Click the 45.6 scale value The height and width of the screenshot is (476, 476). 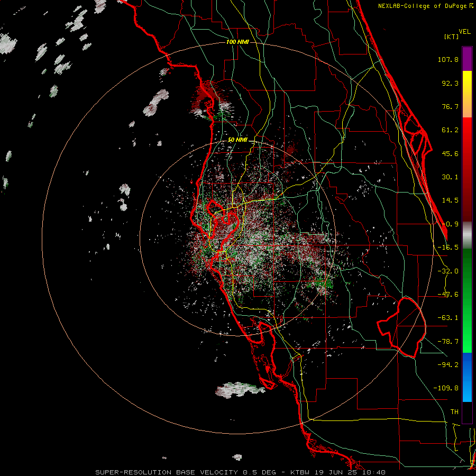coord(450,153)
